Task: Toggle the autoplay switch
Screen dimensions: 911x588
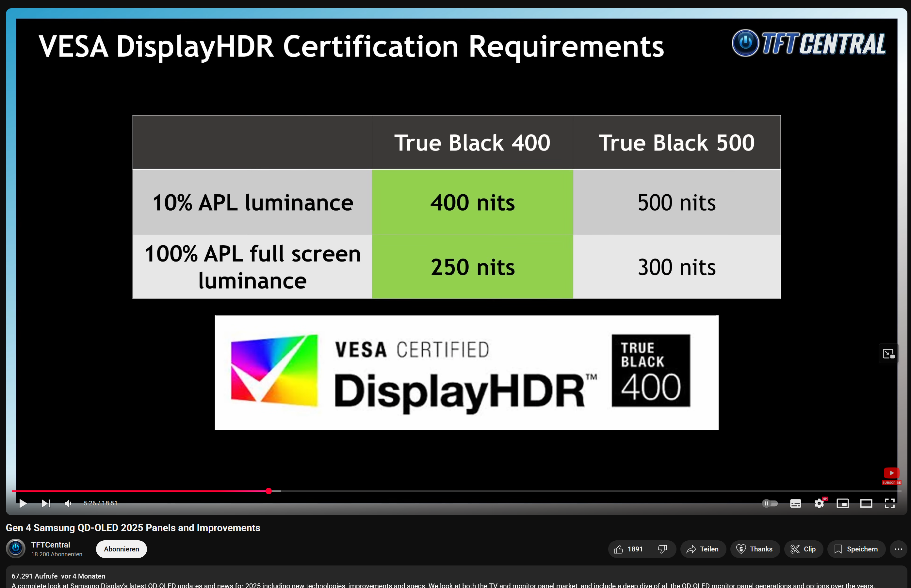Action: [x=770, y=503]
